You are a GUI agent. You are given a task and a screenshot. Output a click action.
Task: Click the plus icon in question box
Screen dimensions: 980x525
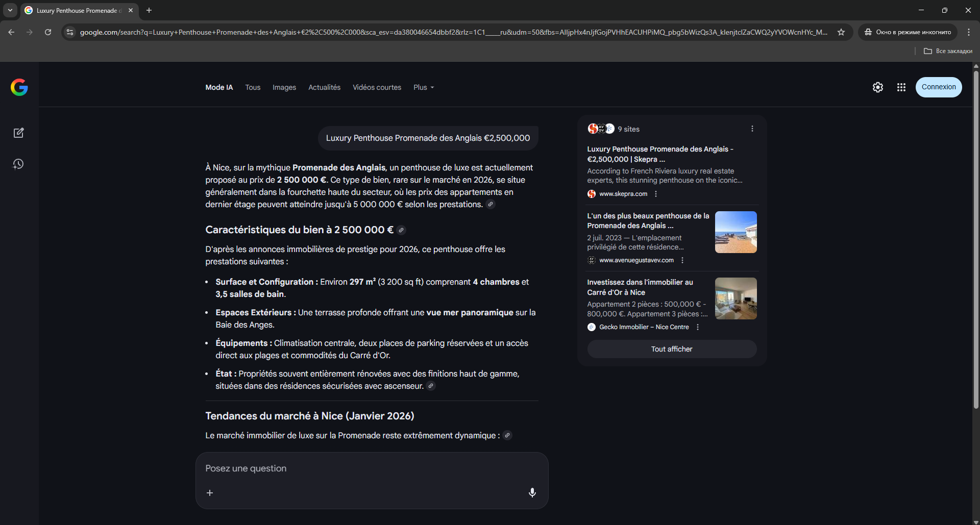[210, 493]
